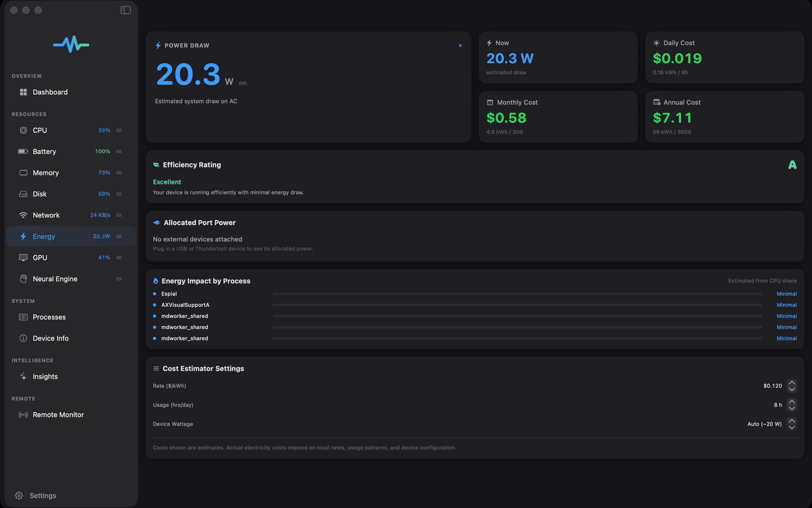
Task: Click the Annual Cost calendar icon
Action: click(657, 103)
